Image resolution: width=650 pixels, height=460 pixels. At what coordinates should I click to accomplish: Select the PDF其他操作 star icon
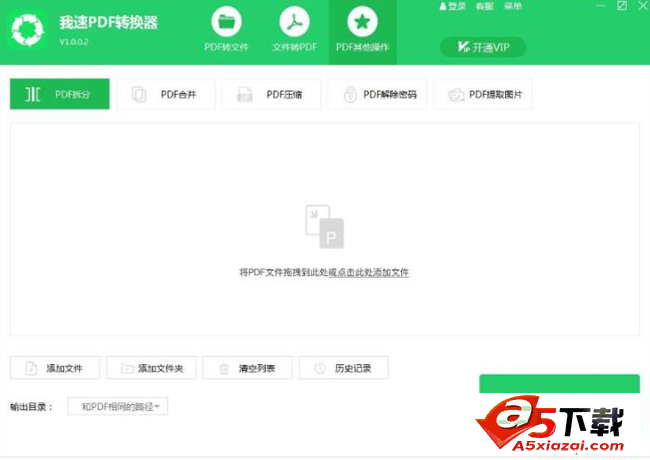[362, 22]
